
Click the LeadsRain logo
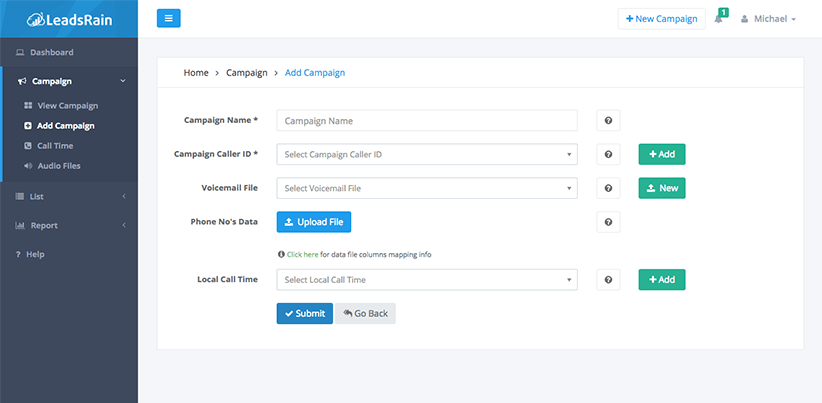pyautogui.click(x=69, y=19)
